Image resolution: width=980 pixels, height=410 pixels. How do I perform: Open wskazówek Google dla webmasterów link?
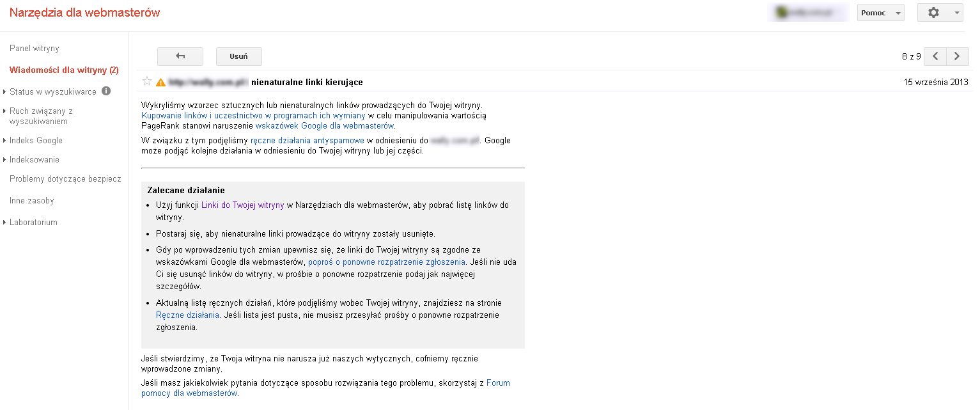click(325, 125)
